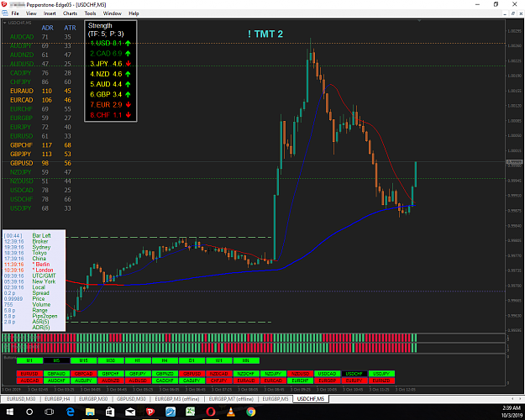Switch to the EURGBP,M3 (offline) tab

tap(177, 399)
